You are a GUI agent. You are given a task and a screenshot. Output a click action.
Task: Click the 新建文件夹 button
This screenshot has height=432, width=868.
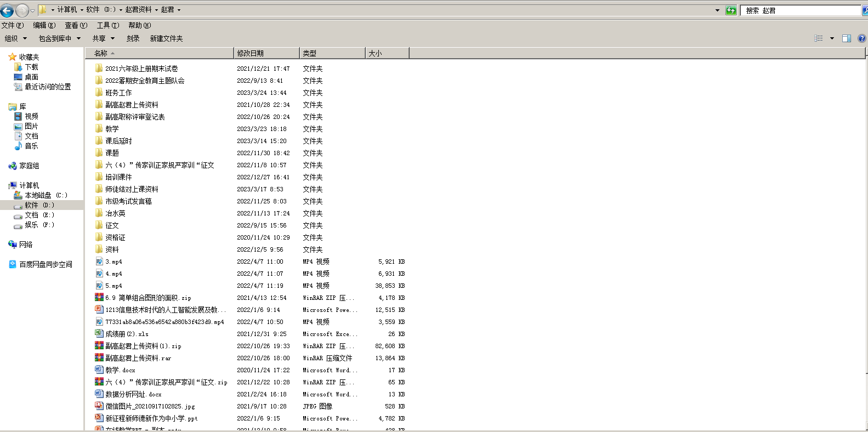[x=166, y=38]
